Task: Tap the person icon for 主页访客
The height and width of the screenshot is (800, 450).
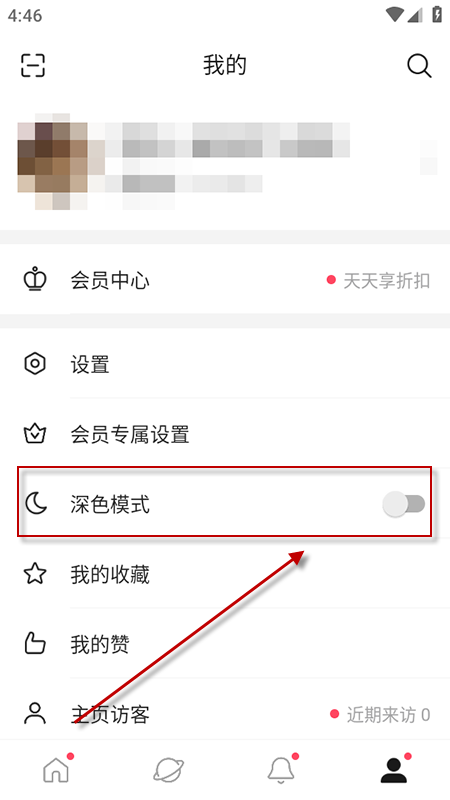Action: [x=35, y=714]
